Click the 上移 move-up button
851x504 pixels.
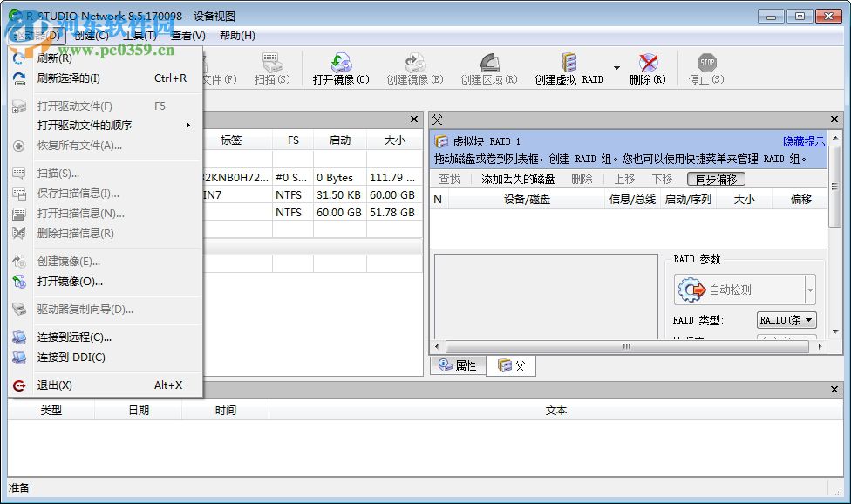coord(623,179)
